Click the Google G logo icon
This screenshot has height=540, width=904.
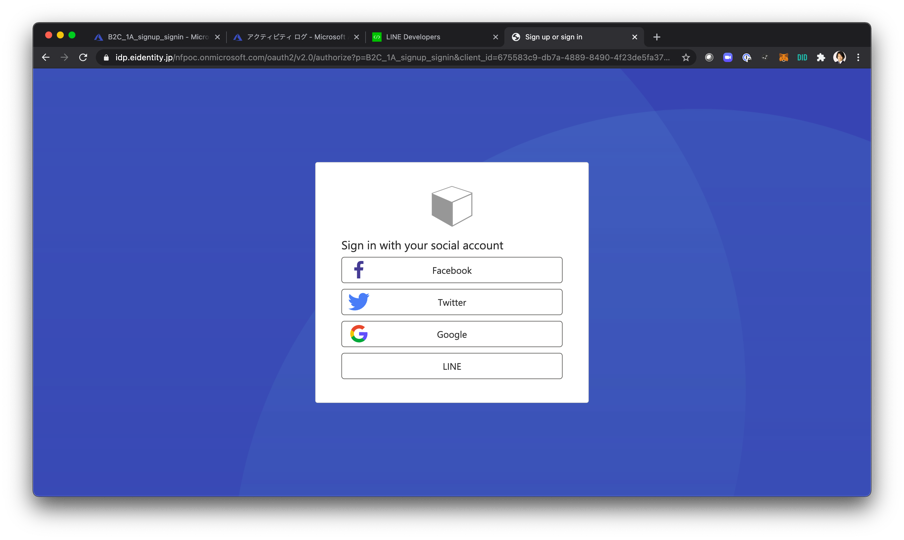click(x=359, y=334)
